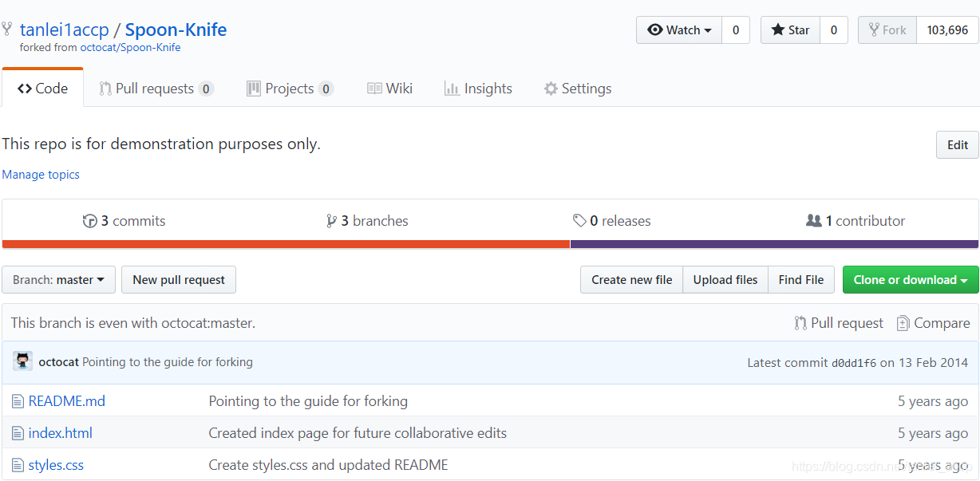Go to octocat/Spoon-Knife source repo
Screen dimensions: 980x481
tap(130, 48)
